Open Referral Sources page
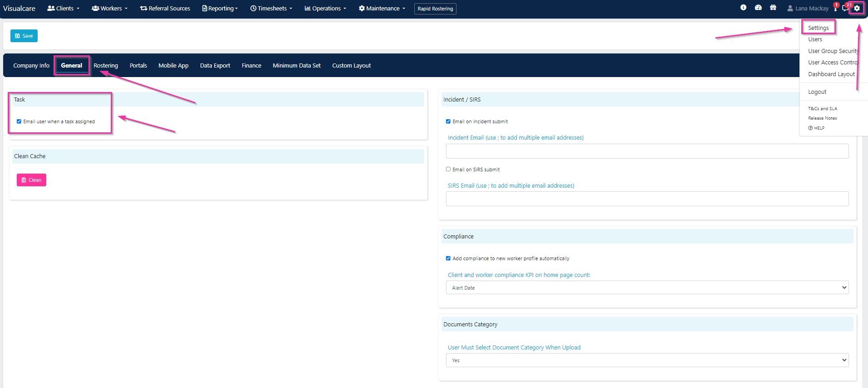This screenshot has width=868, height=388. pyautogui.click(x=165, y=8)
